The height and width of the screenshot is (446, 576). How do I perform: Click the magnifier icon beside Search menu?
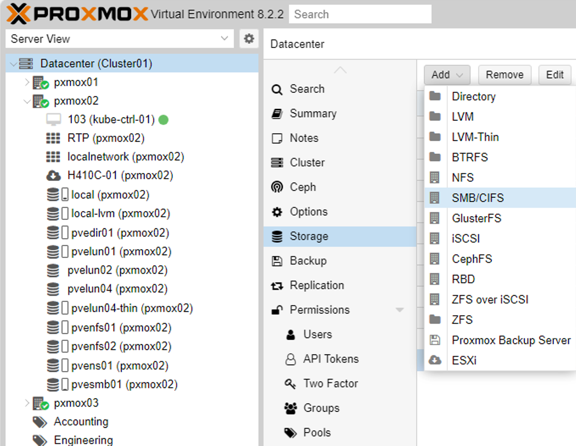click(277, 89)
